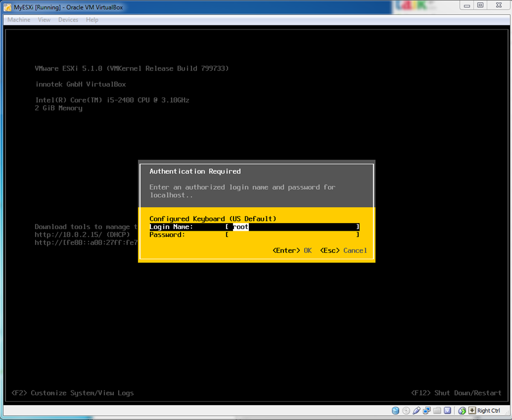Click the shared folders icon in status bar
The width and height of the screenshot is (512, 420).
(x=437, y=411)
